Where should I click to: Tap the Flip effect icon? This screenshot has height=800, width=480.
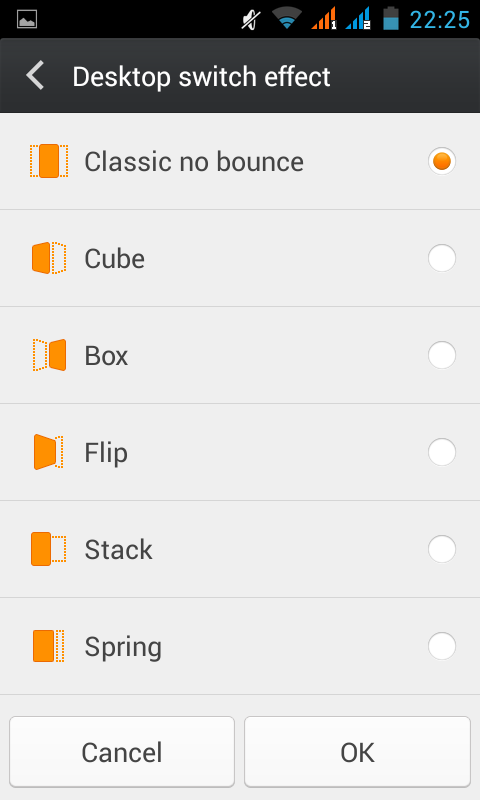click(x=48, y=452)
